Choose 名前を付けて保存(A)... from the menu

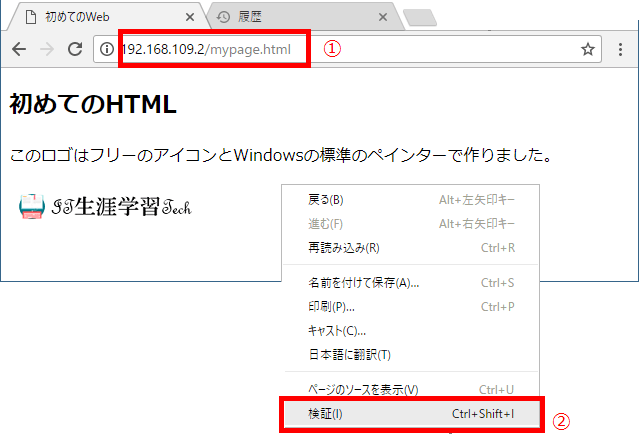click(x=411, y=283)
